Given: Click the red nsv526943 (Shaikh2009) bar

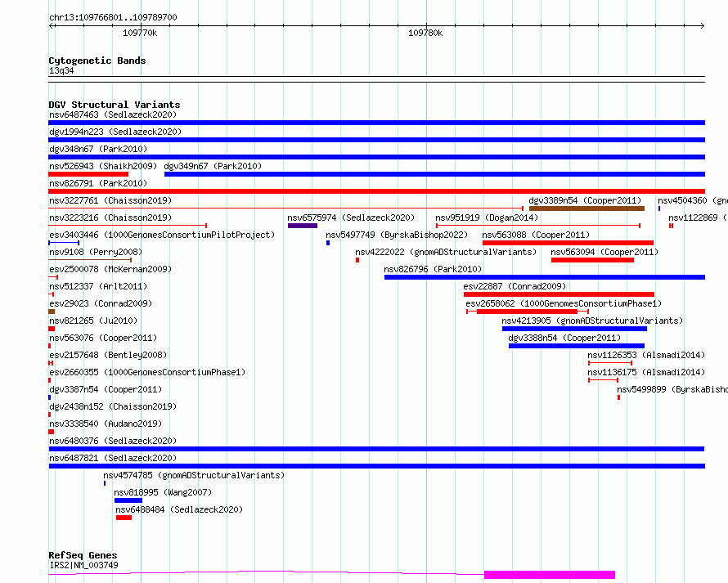Looking at the screenshot, I should pos(88,174).
